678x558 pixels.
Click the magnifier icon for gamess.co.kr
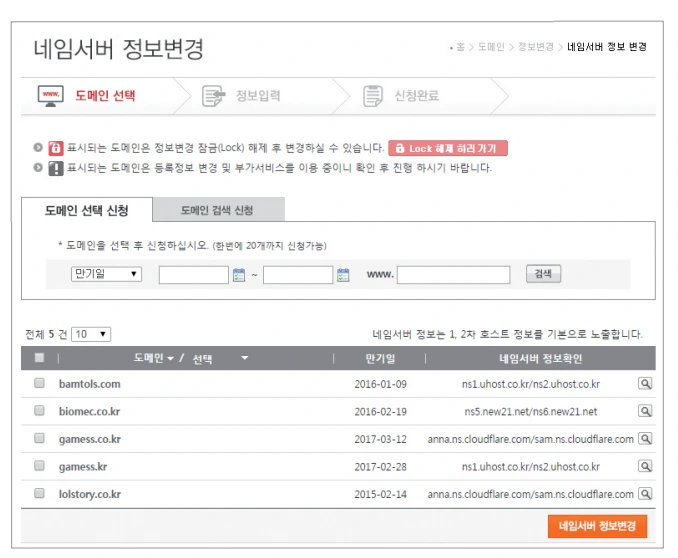tap(645, 439)
